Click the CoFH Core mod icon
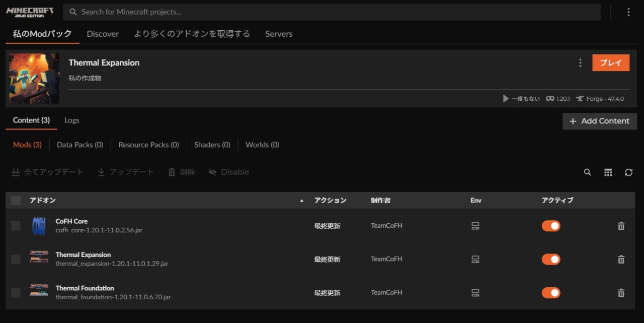This screenshot has height=323, width=644. point(39,226)
